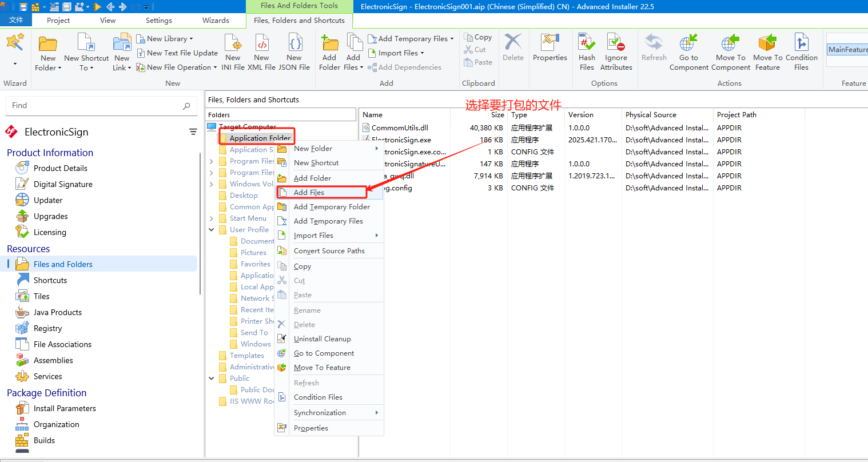Open the MainFeature combo box
Screen dimensions: 868x462
tap(847, 50)
